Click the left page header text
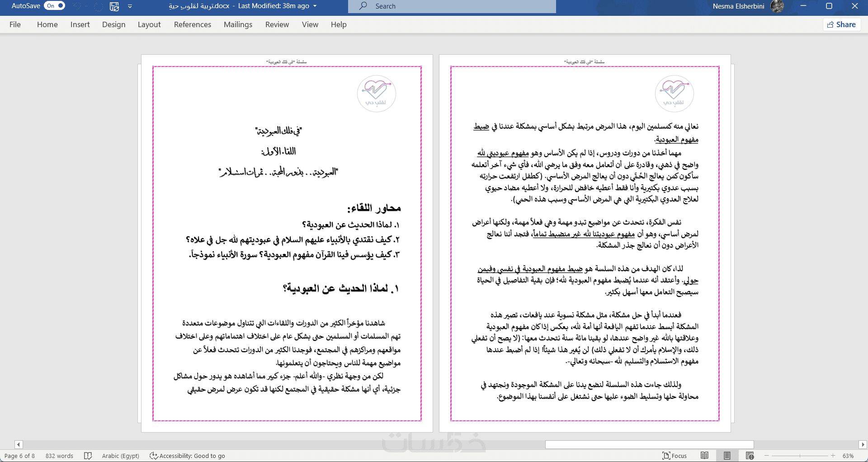 287,62
